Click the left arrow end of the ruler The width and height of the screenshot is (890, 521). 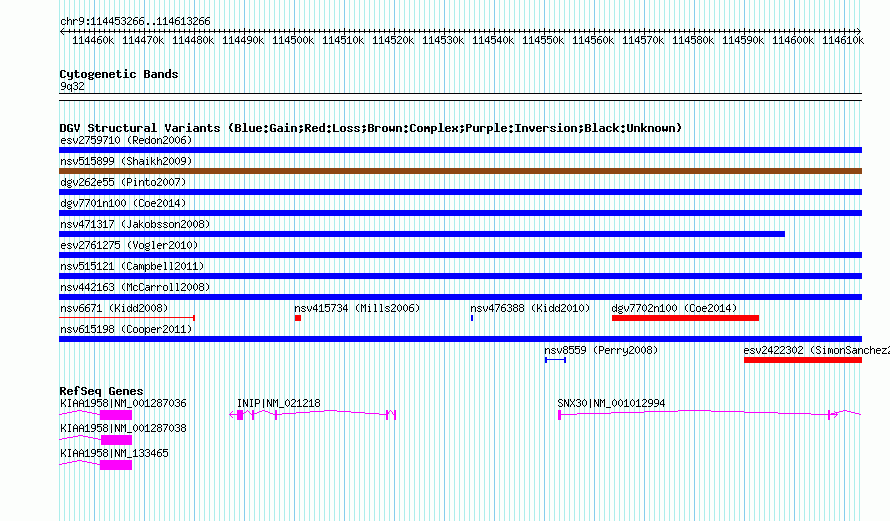pyautogui.click(x=62, y=31)
